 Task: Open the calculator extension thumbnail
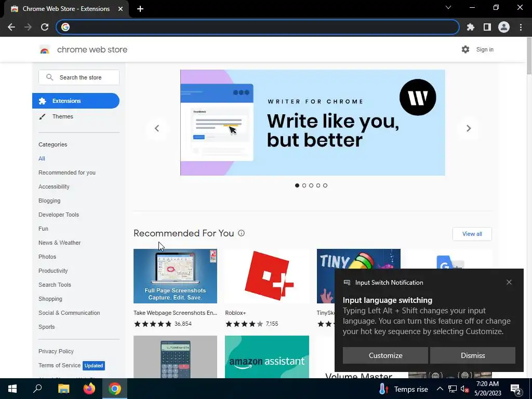175,356
